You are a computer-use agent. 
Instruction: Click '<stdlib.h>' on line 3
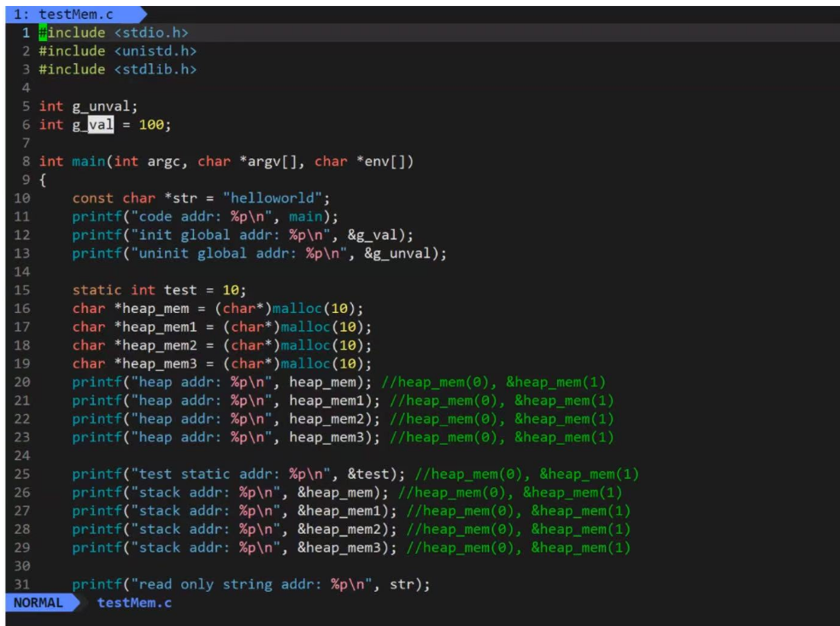pyautogui.click(x=156, y=69)
